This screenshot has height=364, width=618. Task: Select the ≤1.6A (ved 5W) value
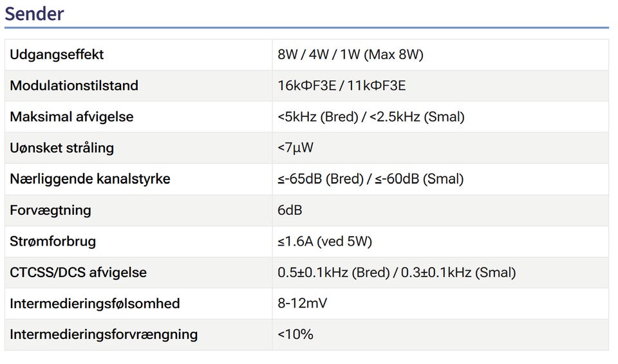pyautogui.click(x=325, y=241)
